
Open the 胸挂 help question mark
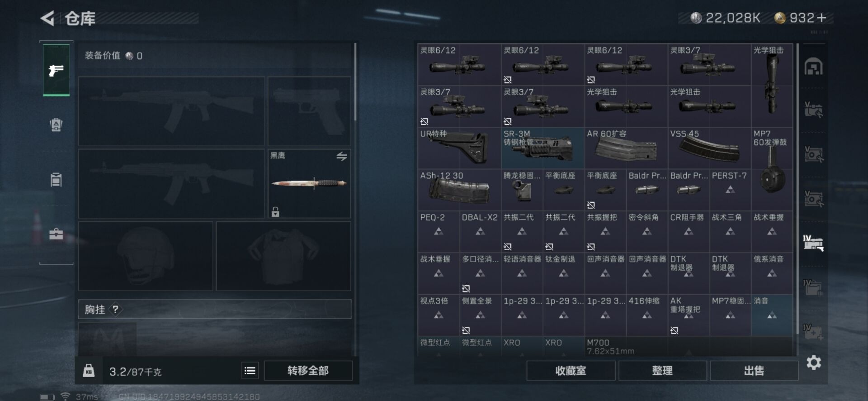(x=116, y=310)
